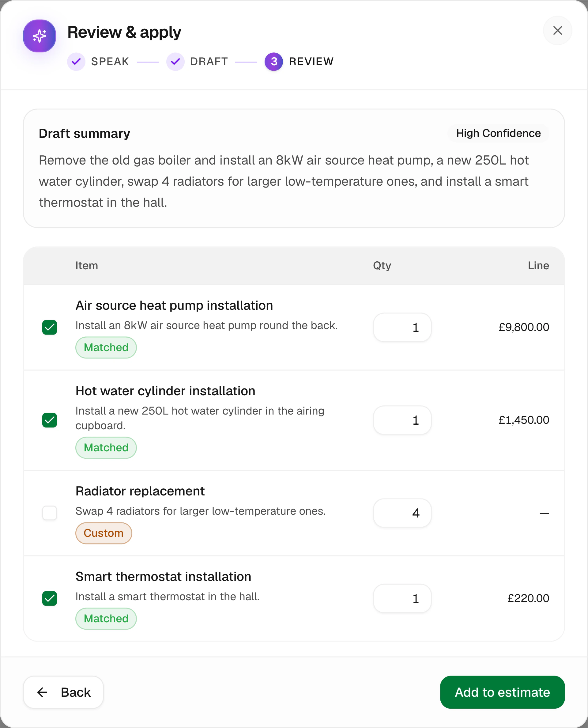Click the DRAFT step checkmark icon
Screen dimensions: 588x728
(175, 62)
